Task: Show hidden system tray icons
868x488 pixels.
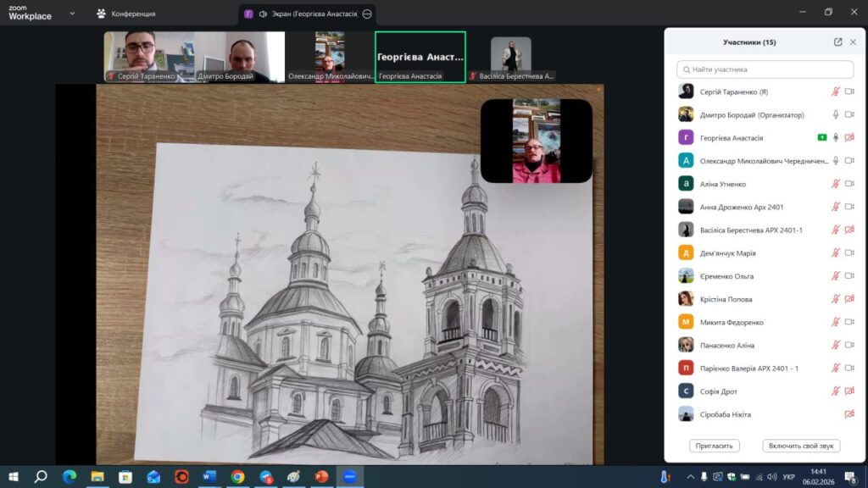Action: 690,477
